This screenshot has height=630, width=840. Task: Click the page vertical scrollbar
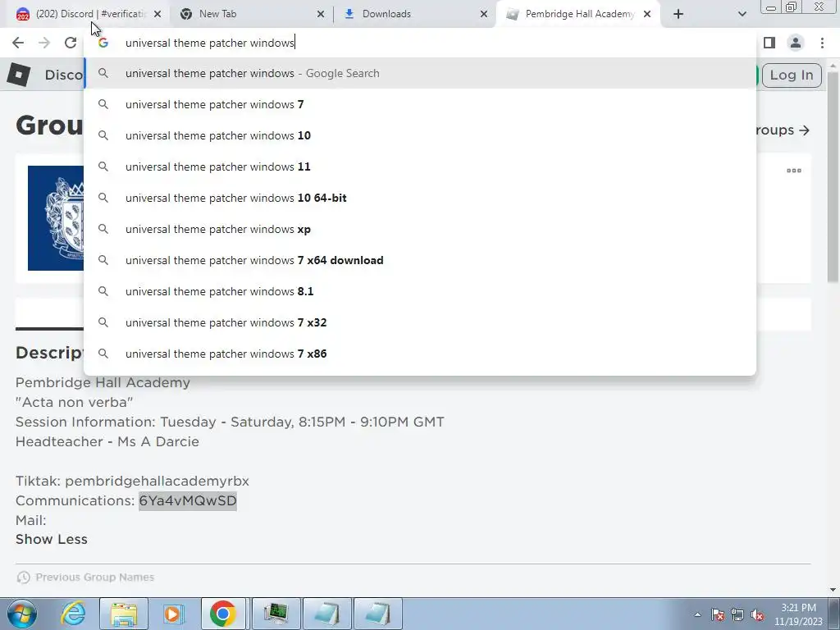coord(833,177)
